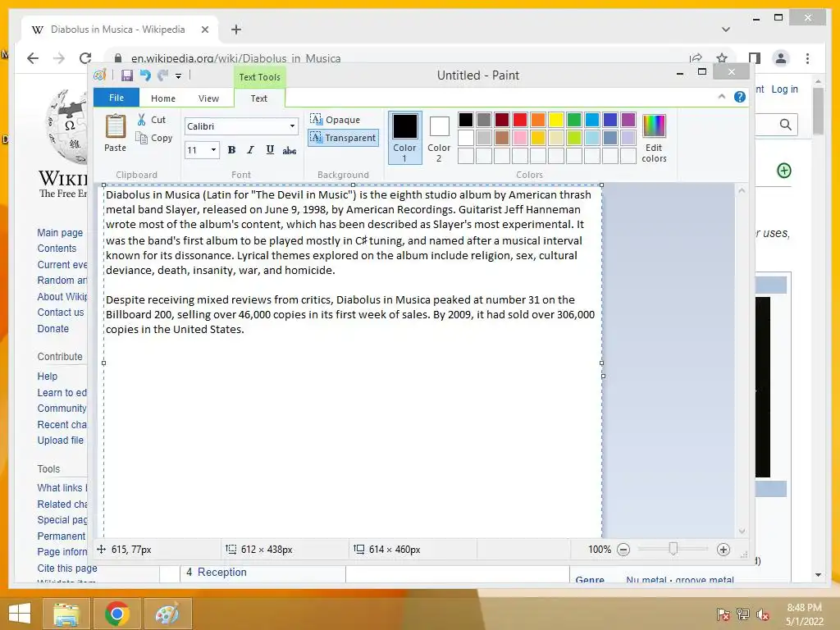The height and width of the screenshot is (630, 840).
Task: Click Wikipedia search magnifier icon
Action: pyautogui.click(x=785, y=125)
